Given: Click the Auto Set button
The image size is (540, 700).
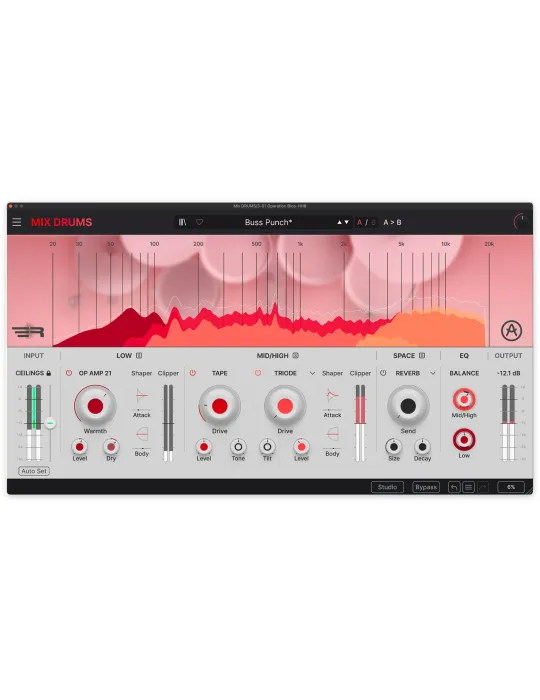Looking at the screenshot, I should (34, 471).
